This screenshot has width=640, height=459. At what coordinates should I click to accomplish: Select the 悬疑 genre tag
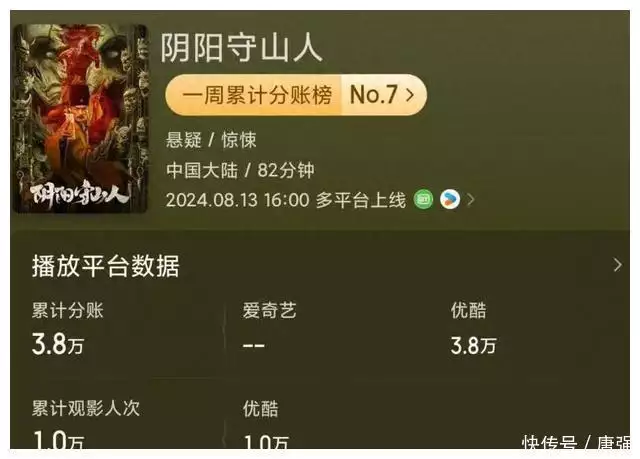[x=184, y=140]
